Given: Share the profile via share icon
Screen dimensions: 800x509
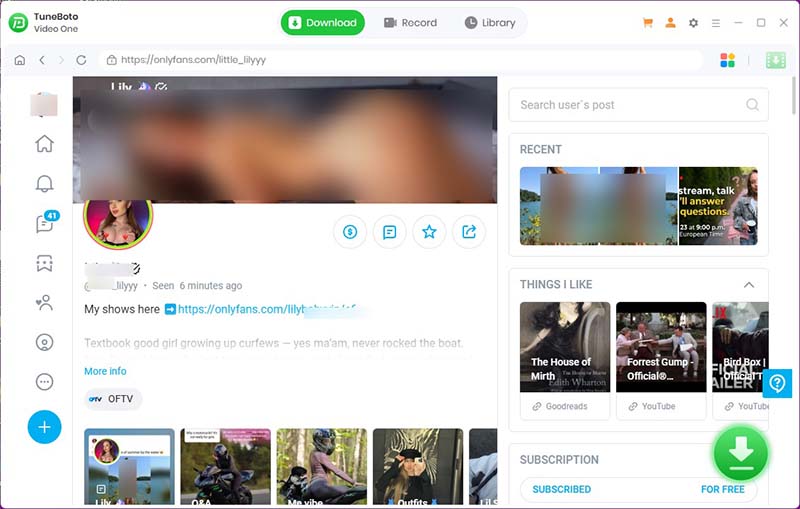Looking at the screenshot, I should point(469,232).
